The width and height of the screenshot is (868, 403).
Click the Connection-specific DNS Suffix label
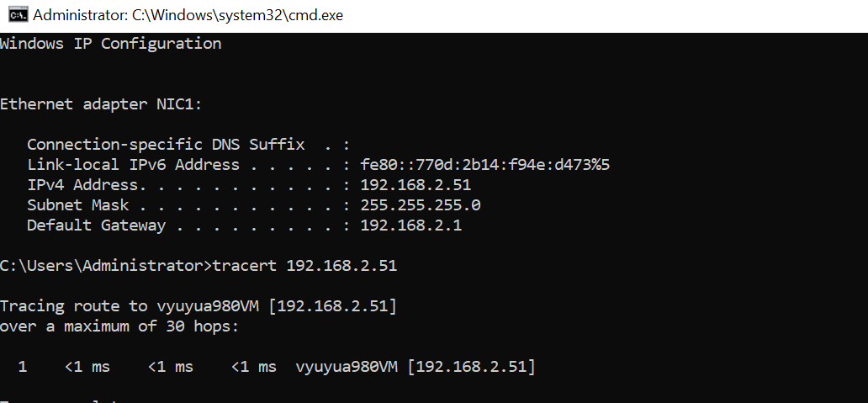coord(166,145)
